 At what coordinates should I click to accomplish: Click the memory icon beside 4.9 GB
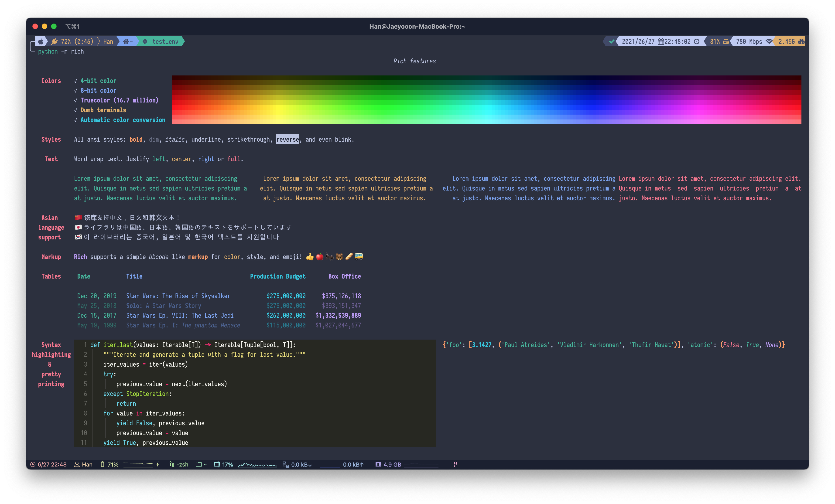click(378, 464)
